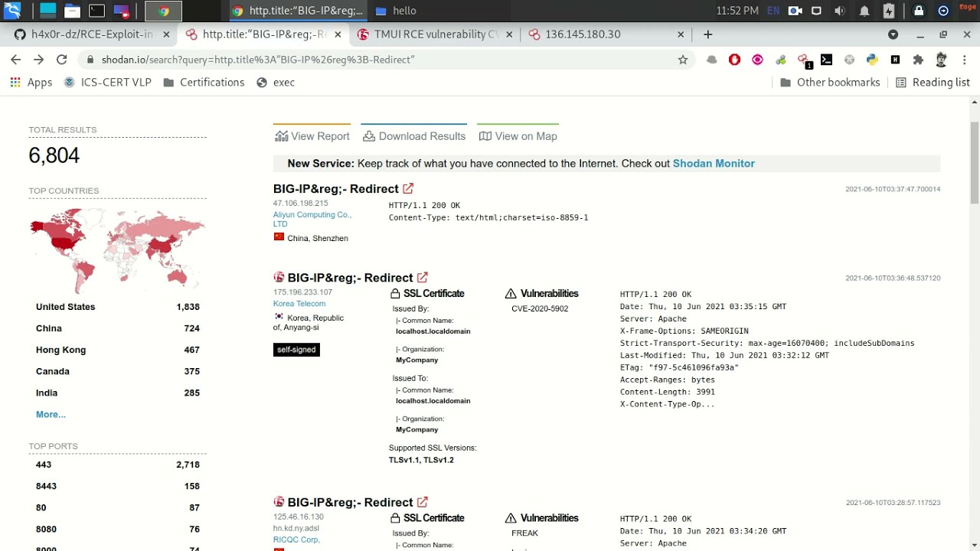
Task: Click CVE-2020-5902 vulnerability text
Action: 540,309
